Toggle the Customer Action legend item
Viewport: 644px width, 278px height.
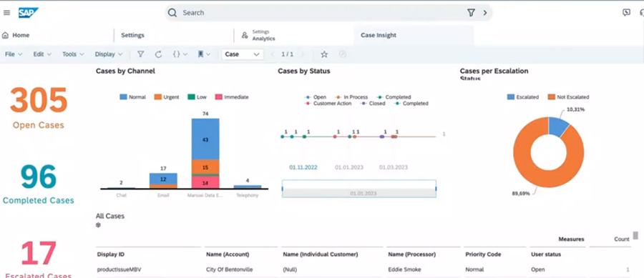tap(328, 104)
